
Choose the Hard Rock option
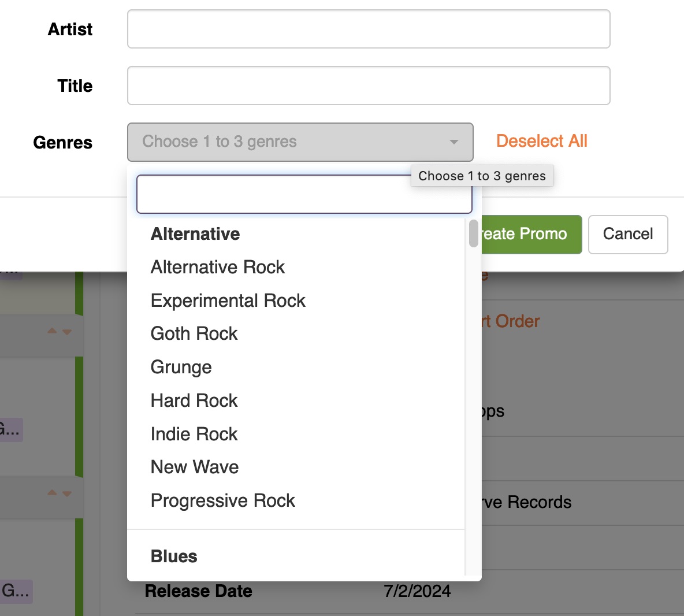194,401
